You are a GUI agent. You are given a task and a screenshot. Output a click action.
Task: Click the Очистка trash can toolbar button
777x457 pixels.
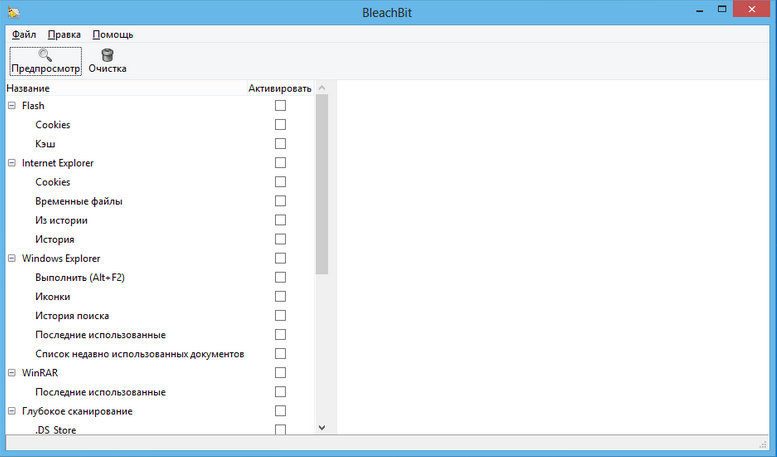pos(107,61)
